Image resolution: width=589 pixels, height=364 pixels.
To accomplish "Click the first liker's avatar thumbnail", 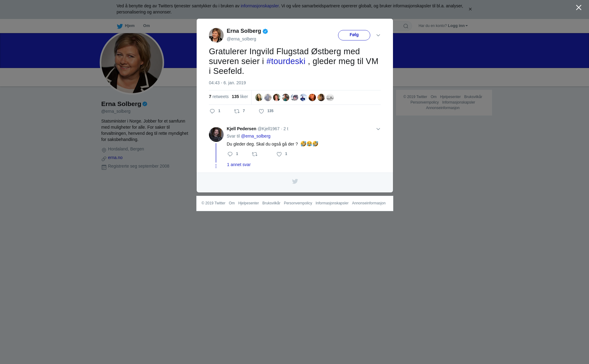I will [259, 97].
